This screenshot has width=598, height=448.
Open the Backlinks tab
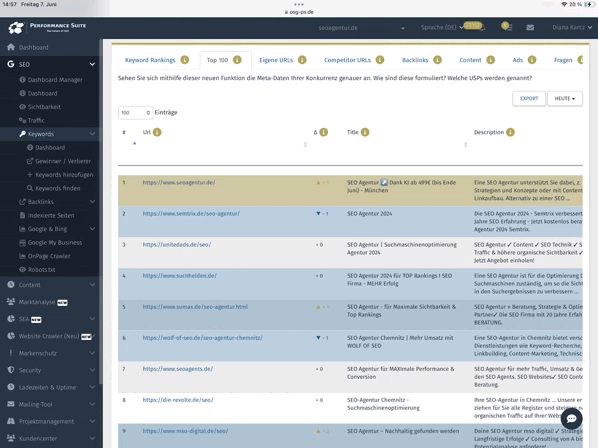click(x=415, y=60)
